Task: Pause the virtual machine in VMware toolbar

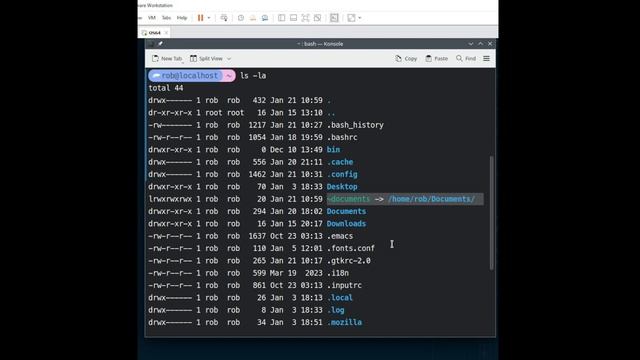Action: 200,18
